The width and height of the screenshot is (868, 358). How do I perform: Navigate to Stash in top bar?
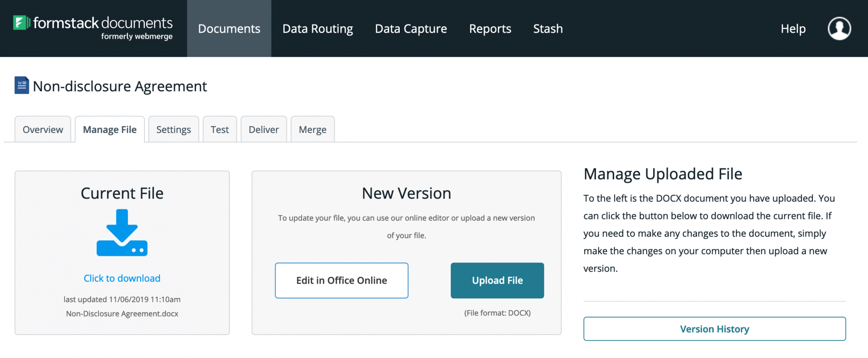[548, 29]
